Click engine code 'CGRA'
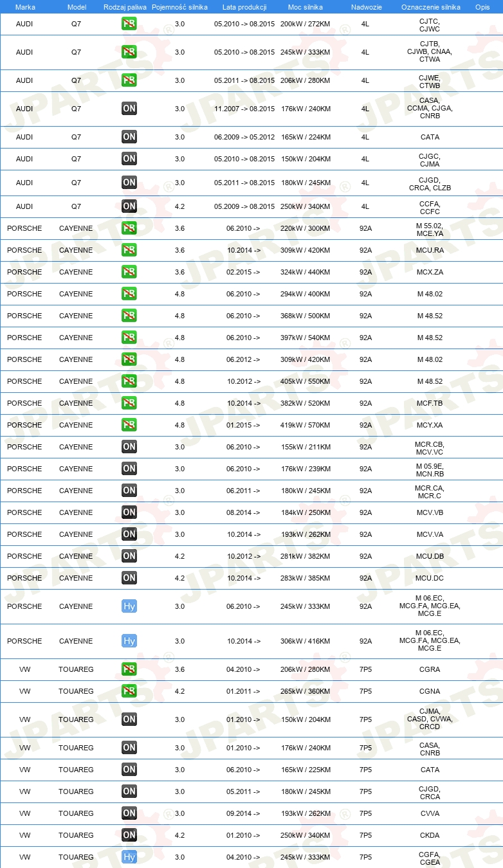503x868 pixels. (430, 669)
